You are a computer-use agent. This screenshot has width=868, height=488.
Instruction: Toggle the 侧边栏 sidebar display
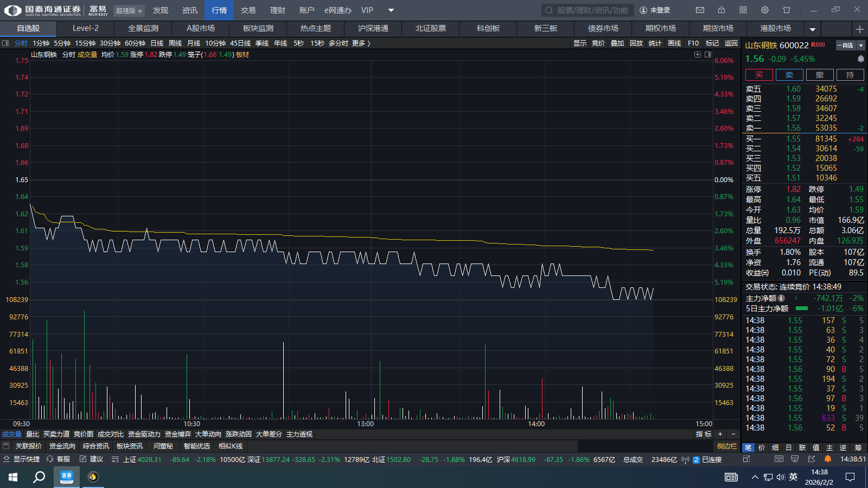(727, 446)
